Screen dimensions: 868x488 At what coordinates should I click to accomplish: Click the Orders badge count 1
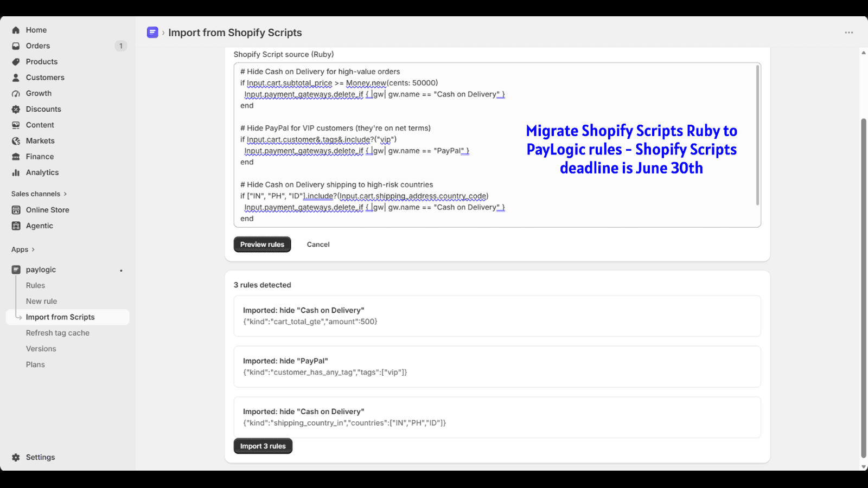(120, 46)
